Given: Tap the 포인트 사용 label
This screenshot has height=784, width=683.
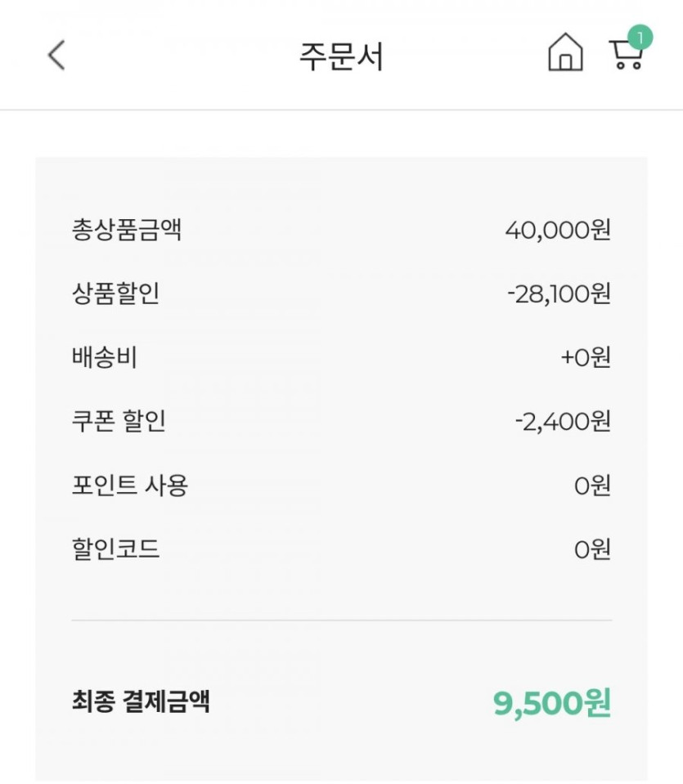Looking at the screenshot, I should pyautogui.click(x=130, y=485).
